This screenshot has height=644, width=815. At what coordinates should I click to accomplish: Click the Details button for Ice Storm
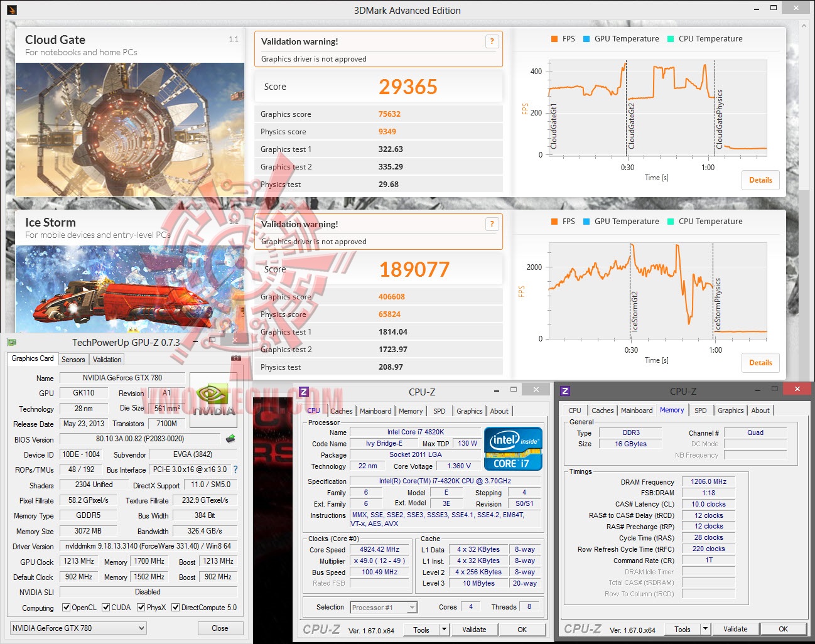coord(760,363)
